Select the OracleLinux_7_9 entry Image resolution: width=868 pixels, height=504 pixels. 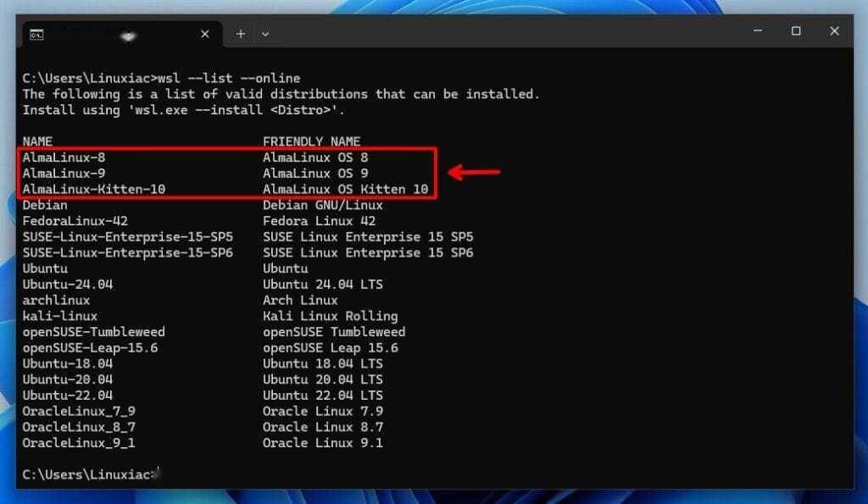(x=79, y=411)
